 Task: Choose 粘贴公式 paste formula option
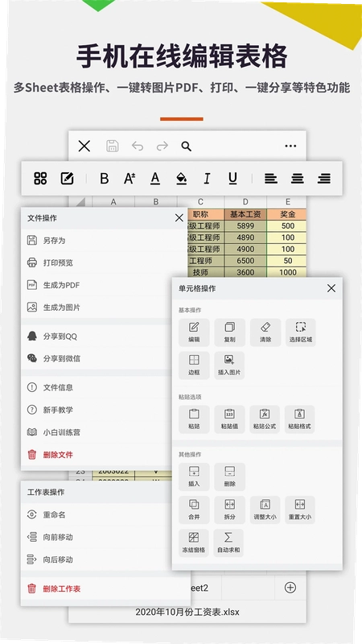tap(265, 419)
